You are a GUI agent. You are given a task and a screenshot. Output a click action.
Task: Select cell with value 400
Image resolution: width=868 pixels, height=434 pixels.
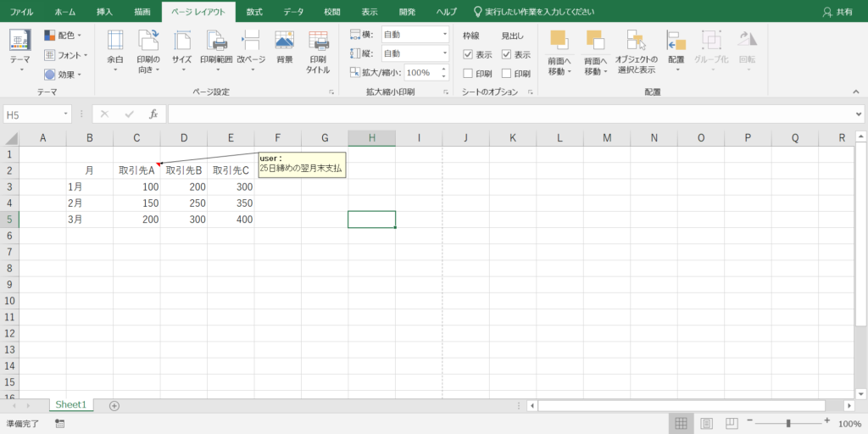pos(231,220)
